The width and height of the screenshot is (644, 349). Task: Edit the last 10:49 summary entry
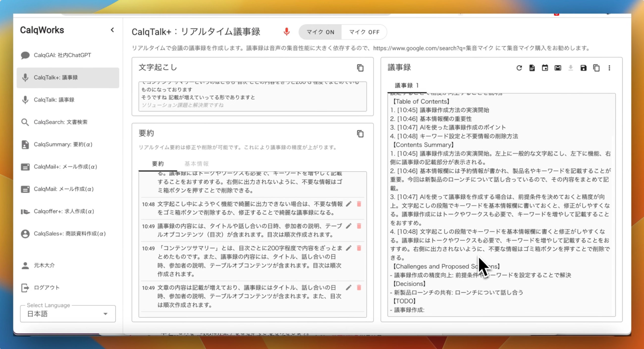click(x=349, y=288)
